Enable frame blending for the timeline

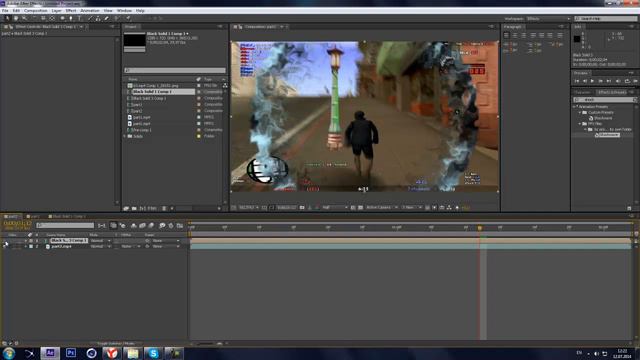point(142,225)
